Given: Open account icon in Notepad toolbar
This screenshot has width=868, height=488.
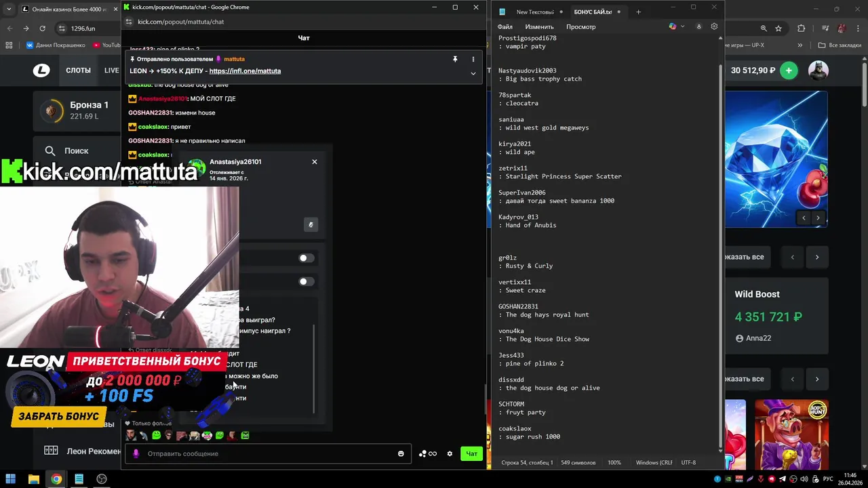Looking at the screenshot, I should [698, 26].
